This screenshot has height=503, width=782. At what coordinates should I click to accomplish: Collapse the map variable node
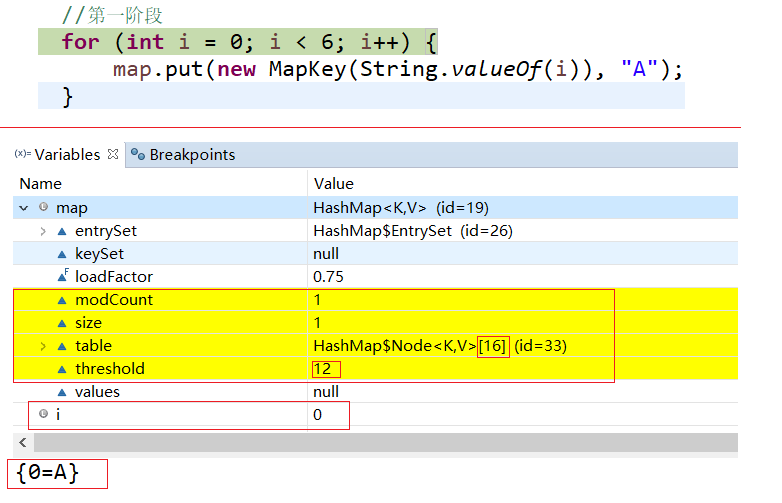[24, 208]
